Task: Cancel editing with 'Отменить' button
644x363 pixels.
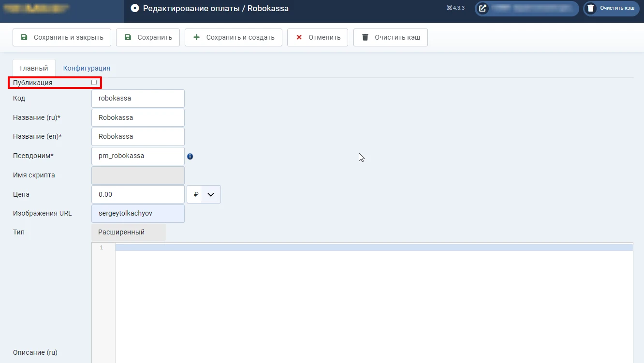Action: coord(318,37)
